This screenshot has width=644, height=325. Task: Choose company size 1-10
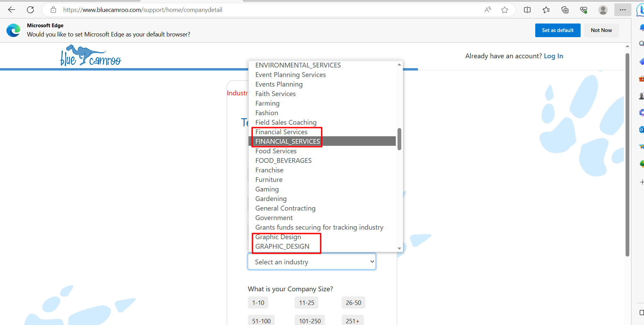coord(258,303)
